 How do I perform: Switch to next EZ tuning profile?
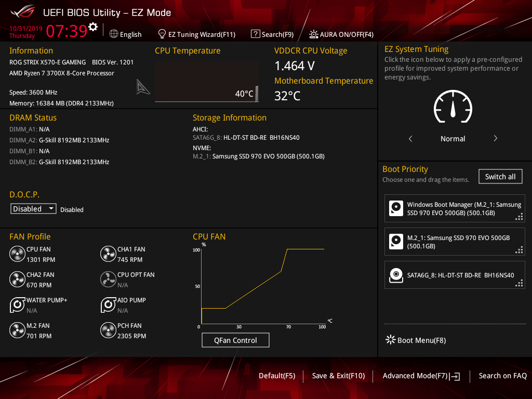(x=495, y=138)
